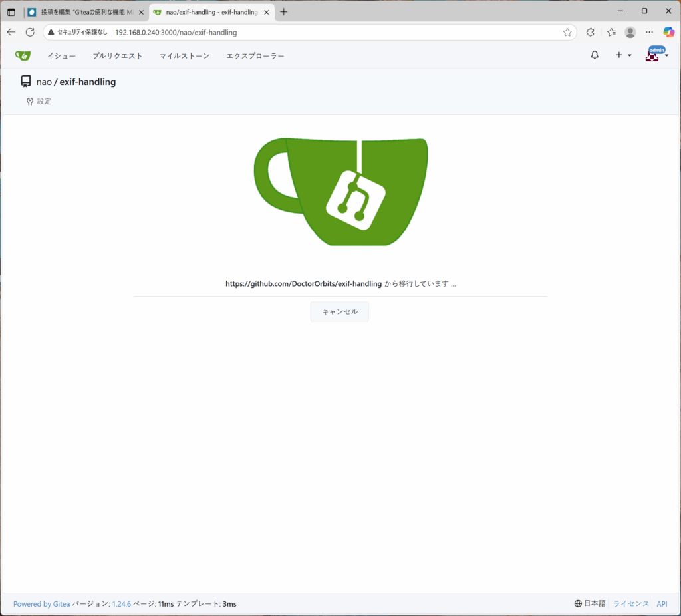Open イシュー in navigation bar
The image size is (681, 616).
61,56
